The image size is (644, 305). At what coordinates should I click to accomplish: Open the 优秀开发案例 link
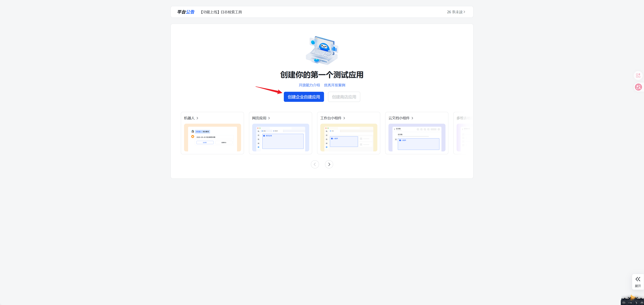pos(334,85)
